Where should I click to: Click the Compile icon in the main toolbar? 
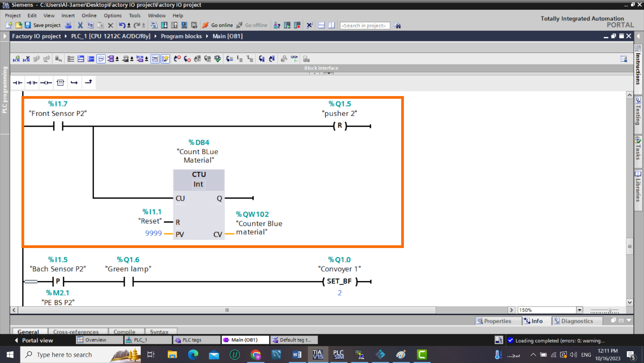154,25
